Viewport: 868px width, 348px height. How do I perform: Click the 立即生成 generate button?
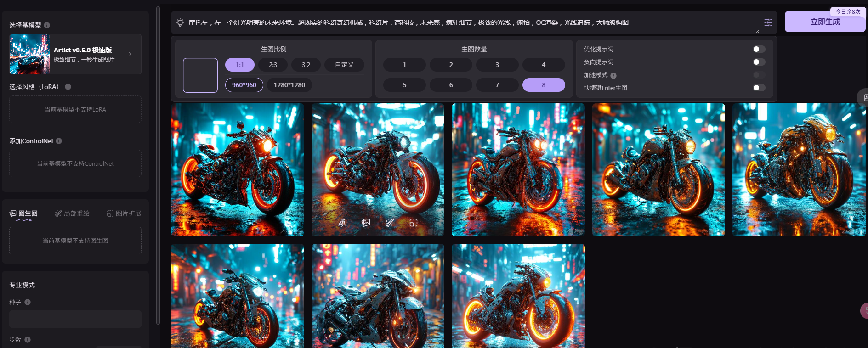click(825, 22)
